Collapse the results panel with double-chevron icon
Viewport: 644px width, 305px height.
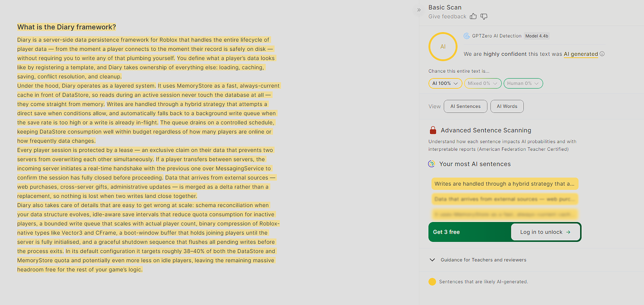[x=419, y=9]
